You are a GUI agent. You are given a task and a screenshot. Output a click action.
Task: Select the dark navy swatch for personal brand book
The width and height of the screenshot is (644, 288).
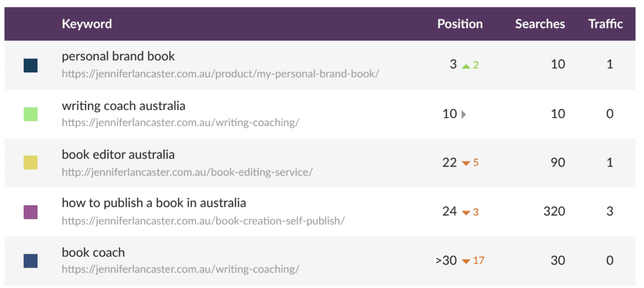pyautogui.click(x=31, y=66)
